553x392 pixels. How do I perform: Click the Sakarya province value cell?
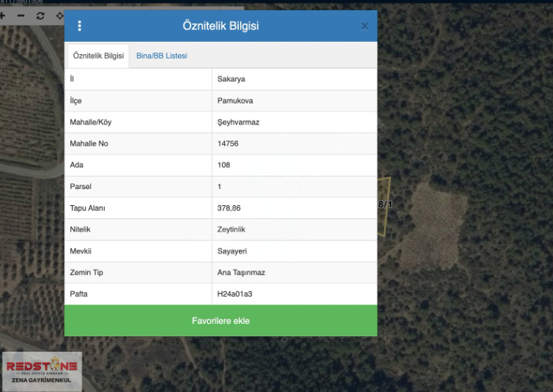(231, 79)
